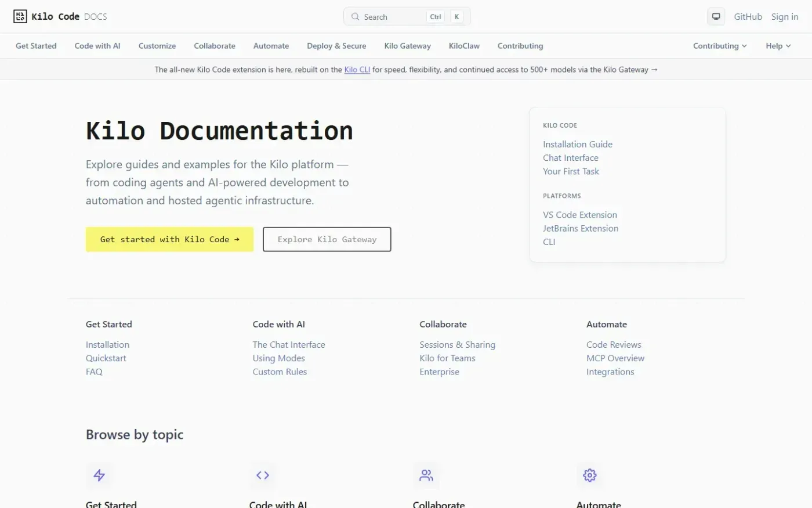Open Code Reviews link
Image resolution: width=812 pixels, height=508 pixels.
(x=614, y=345)
